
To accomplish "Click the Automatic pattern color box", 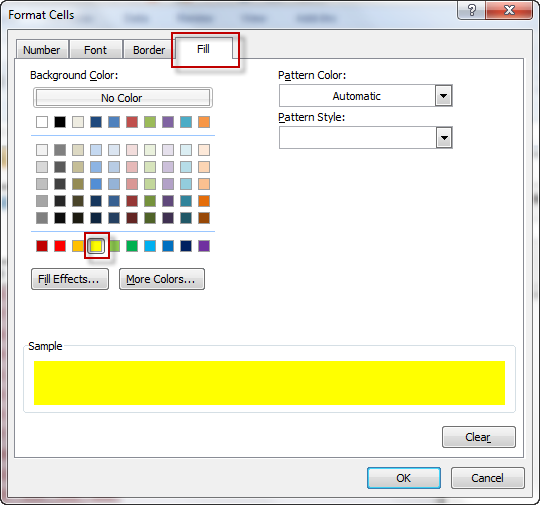I will (357, 96).
